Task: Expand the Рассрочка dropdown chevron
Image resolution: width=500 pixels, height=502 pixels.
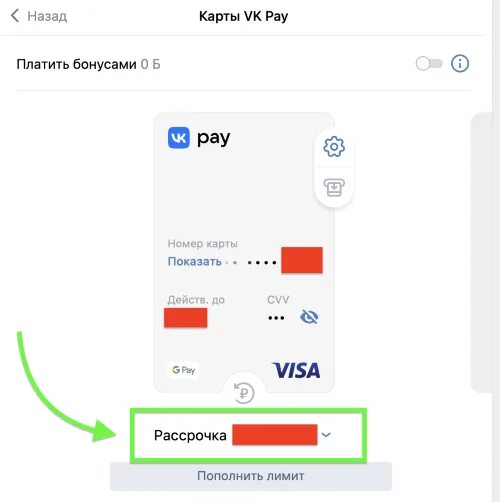Action: 326,435
